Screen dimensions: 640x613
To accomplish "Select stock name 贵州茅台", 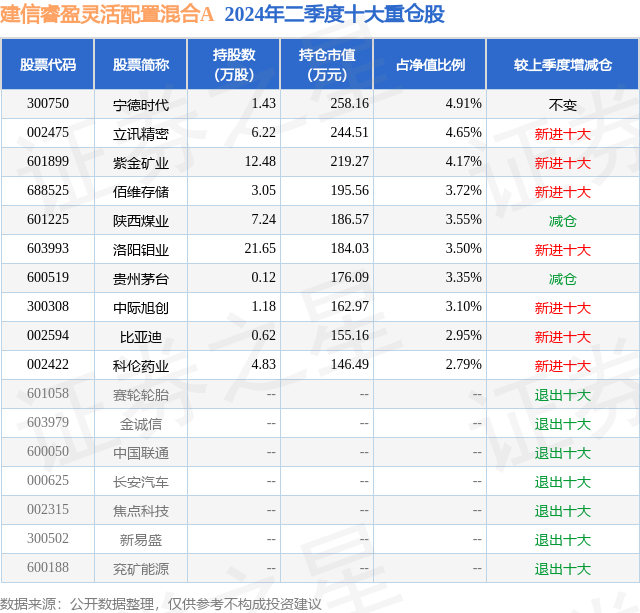I will coord(141,279).
